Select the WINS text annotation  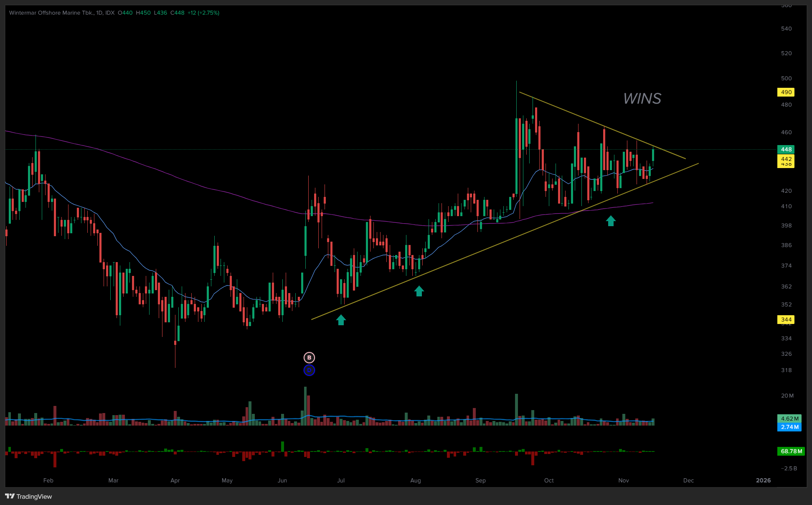(x=642, y=99)
